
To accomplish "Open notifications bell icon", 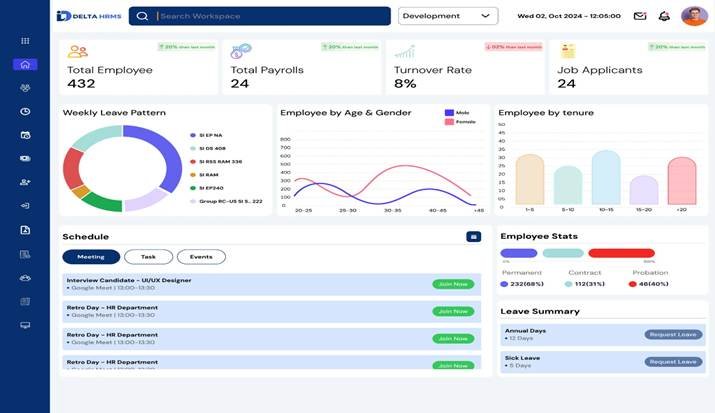I will click(x=664, y=16).
